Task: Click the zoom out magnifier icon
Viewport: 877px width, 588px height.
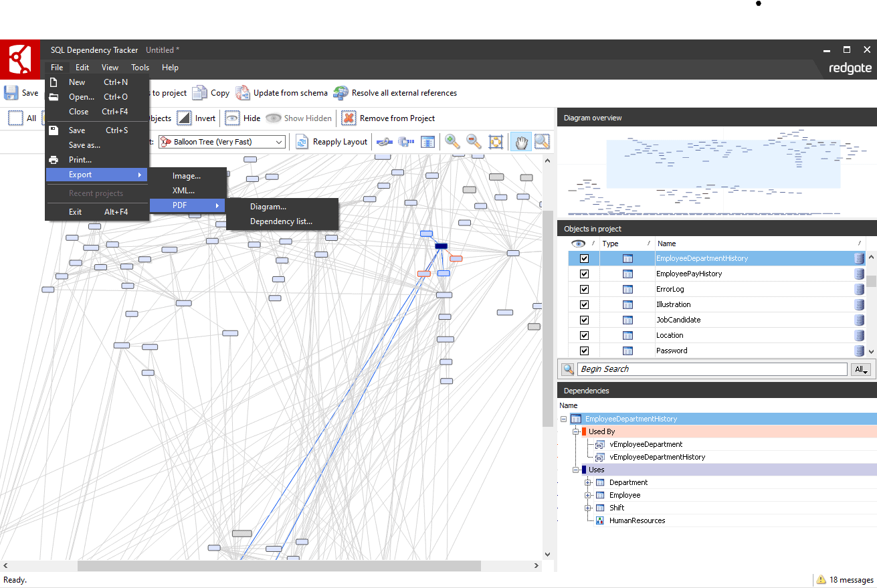Action: tap(474, 142)
